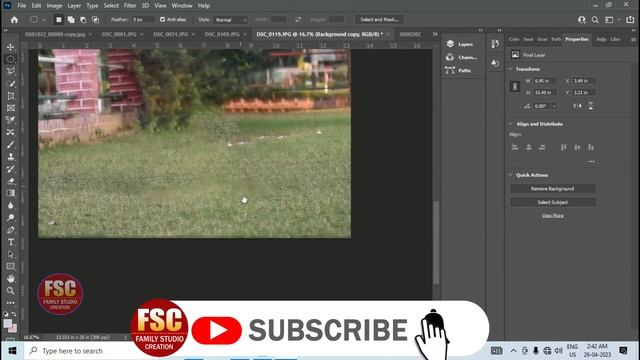Select the Elliptical Marquee tool in toolbox
The width and height of the screenshot is (640, 360).
click(x=11, y=59)
